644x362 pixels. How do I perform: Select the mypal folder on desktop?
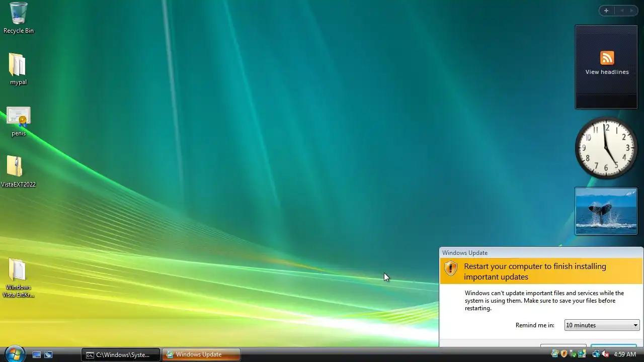coord(18,69)
